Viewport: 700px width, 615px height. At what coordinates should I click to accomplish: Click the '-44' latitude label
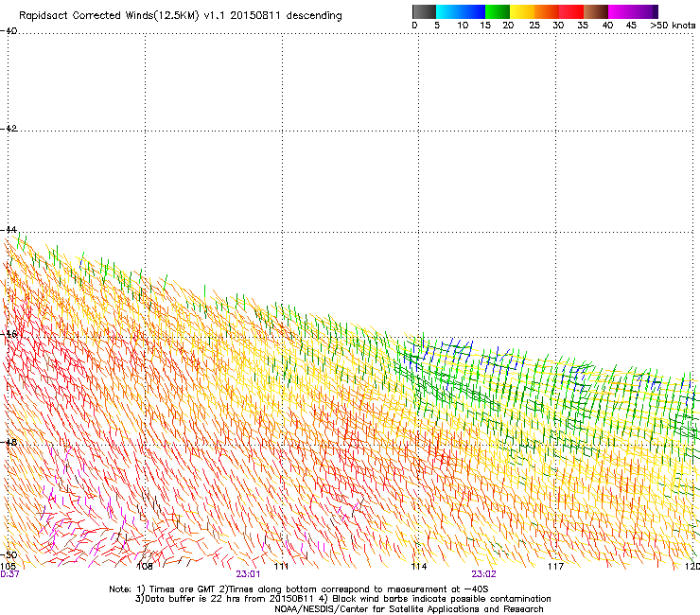(x=9, y=230)
